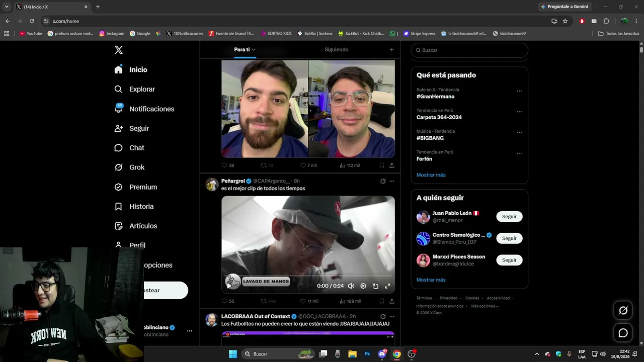Go to Premium in the sidebar
This screenshot has width=644, height=362.
tap(136, 187)
